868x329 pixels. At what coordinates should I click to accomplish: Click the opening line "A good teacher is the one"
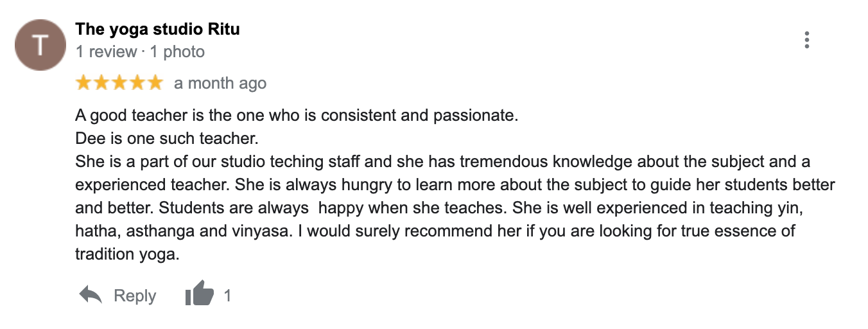tap(296, 116)
